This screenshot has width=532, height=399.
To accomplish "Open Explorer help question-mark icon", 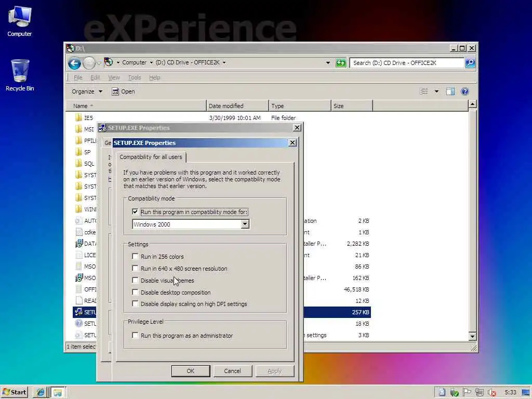I will (x=465, y=91).
